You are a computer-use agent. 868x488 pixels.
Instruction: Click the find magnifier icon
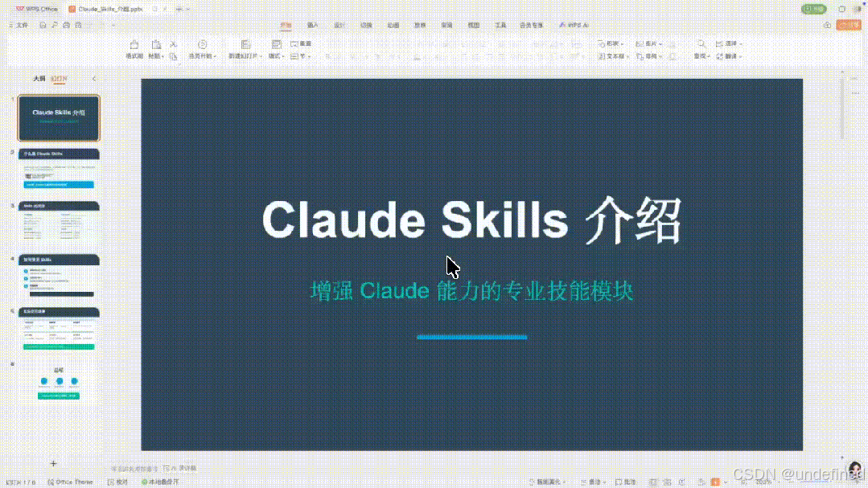701,43
